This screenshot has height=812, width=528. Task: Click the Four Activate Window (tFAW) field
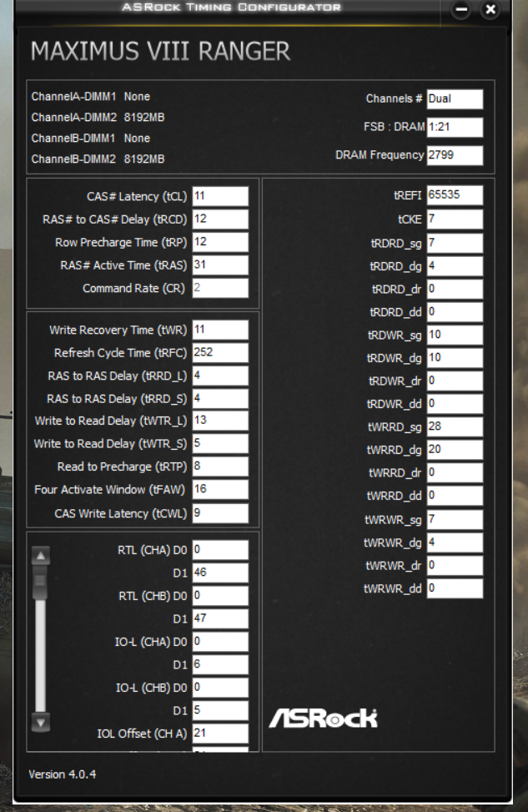(220, 489)
